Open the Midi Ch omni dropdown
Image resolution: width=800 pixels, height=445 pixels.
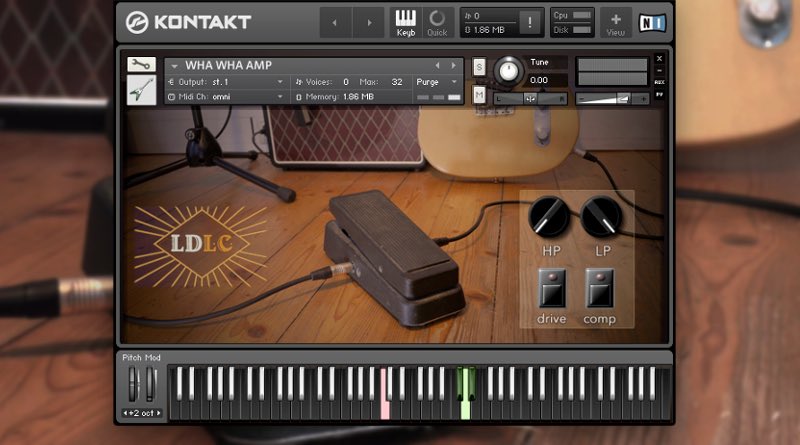[226, 96]
